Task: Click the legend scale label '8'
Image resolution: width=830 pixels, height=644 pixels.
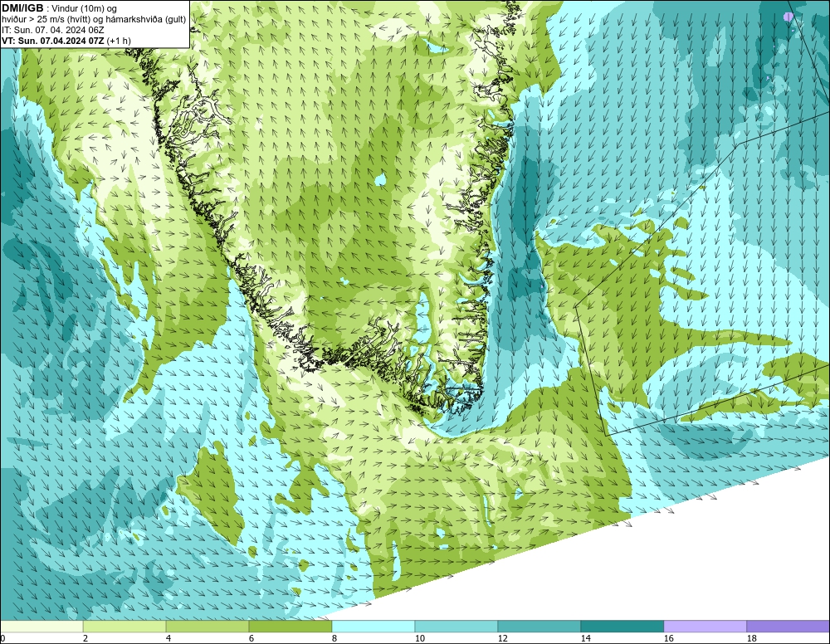Action: click(x=334, y=638)
